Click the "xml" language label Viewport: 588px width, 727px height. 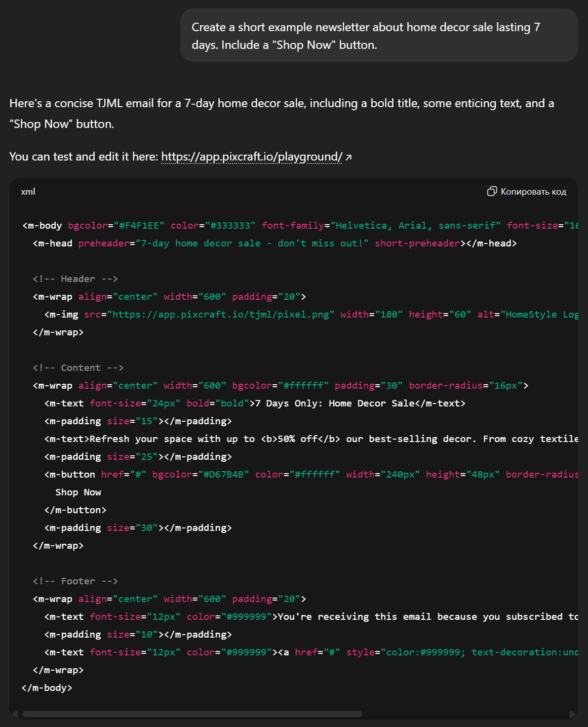coord(28,192)
